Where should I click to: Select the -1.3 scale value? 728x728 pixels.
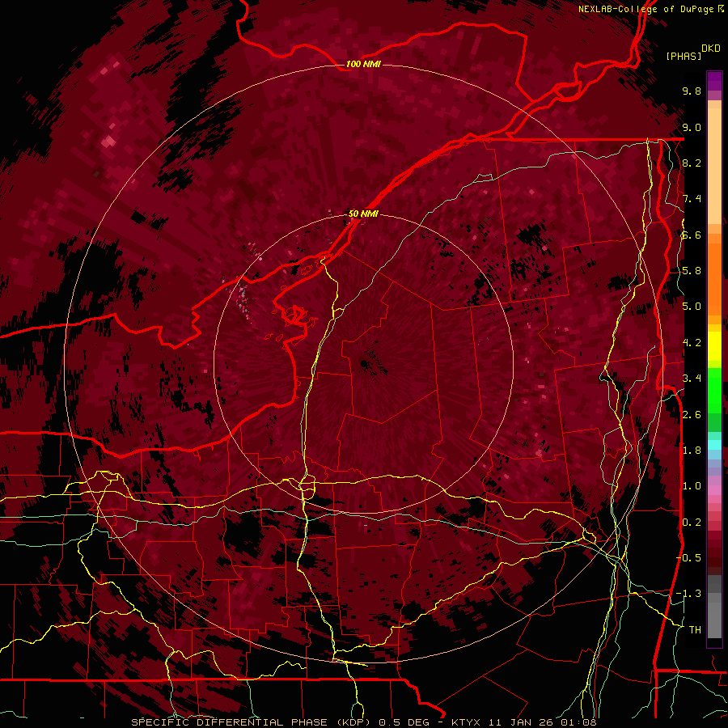click(x=688, y=594)
